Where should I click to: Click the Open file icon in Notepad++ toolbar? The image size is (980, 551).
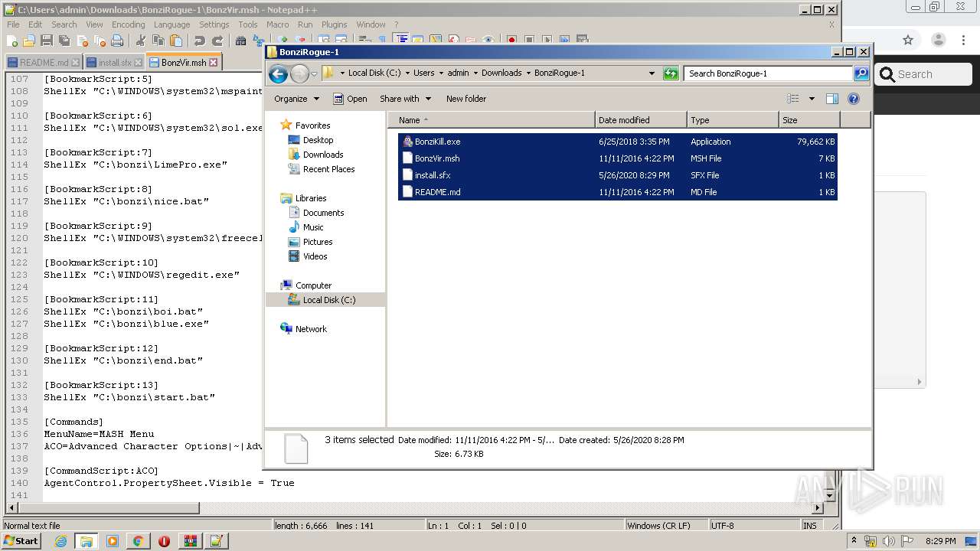pyautogui.click(x=29, y=41)
